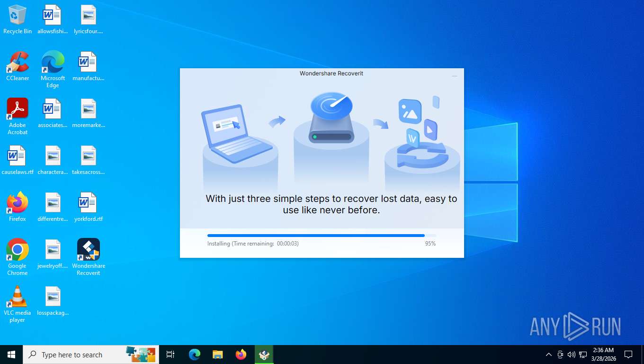Launch the Firefox desktop shortcut
Screen dimensions: 644x364
pos(18,207)
